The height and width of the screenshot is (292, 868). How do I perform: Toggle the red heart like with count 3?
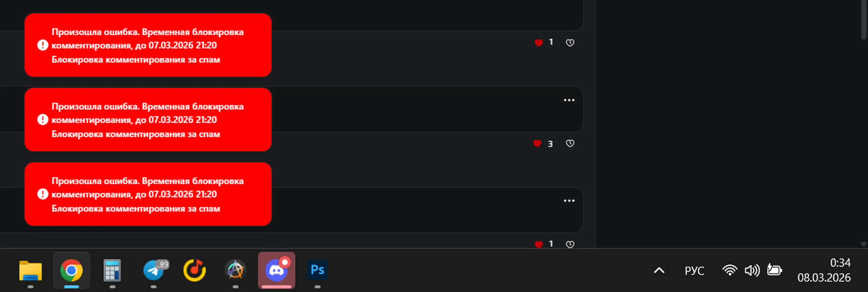point(537,144)
